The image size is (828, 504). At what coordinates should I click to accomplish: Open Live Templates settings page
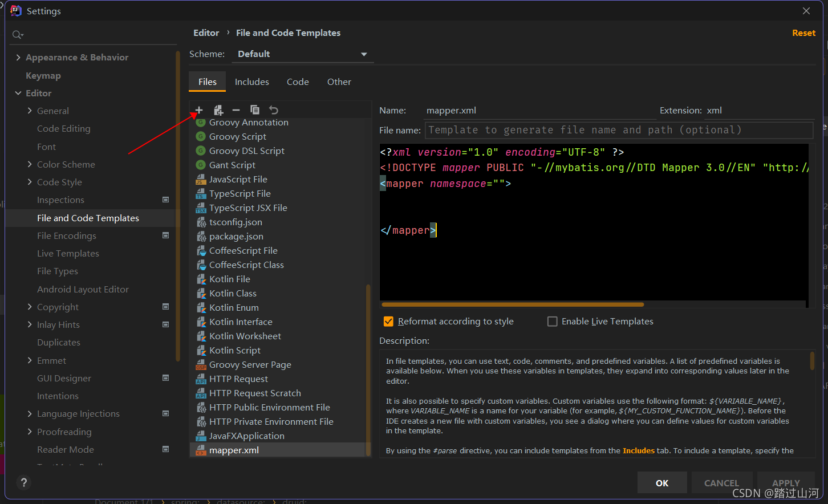click(68, 253)
